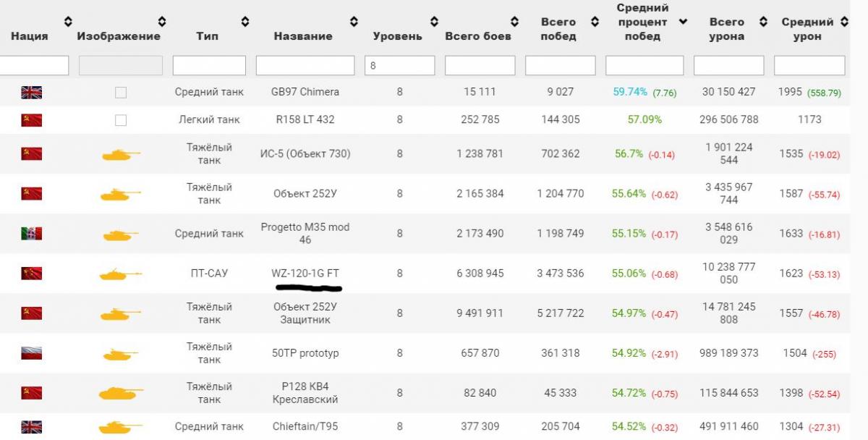
Task: Click the Polish flag icon for 50TP prototyp
Action: [x=31, y=353]
